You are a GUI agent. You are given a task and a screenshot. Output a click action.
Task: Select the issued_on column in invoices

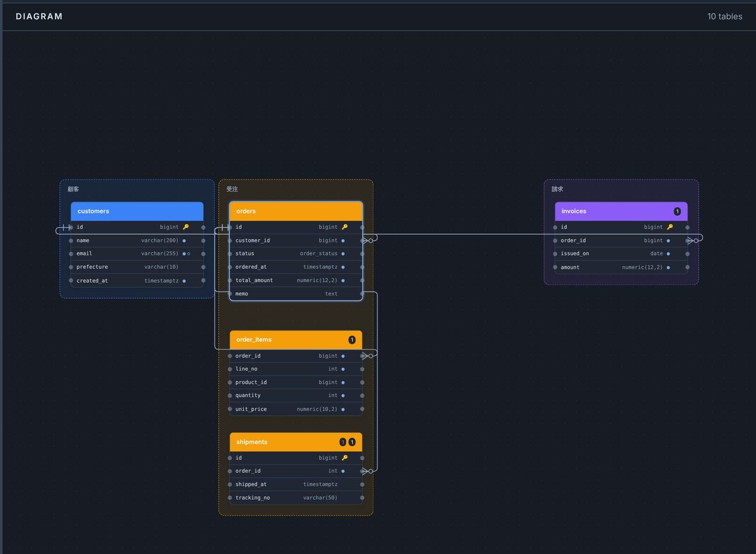point(621,254)
